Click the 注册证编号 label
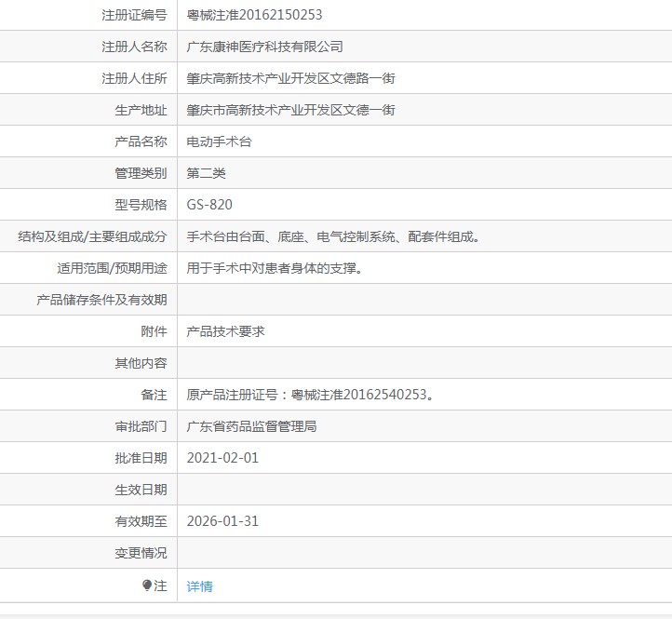 click(134, 15)
